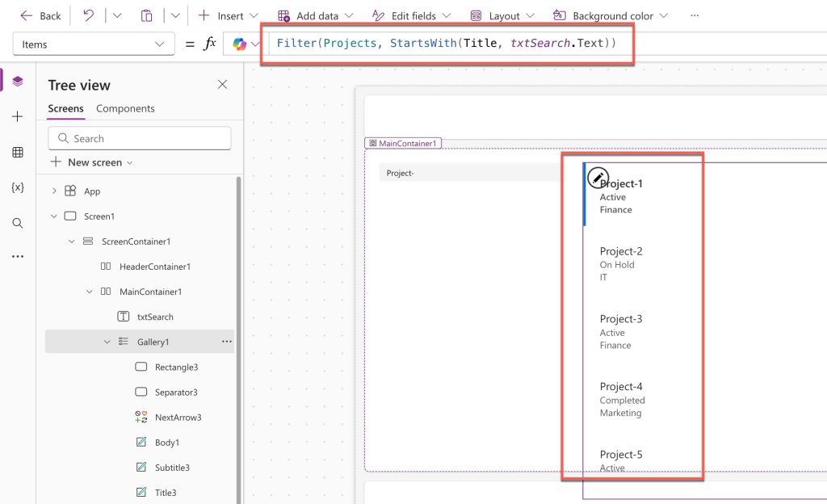The width and height of the screenshot is (827, 504).
Task: Open the sidebar more options ellipsis
Action: (x=18, y=256)
